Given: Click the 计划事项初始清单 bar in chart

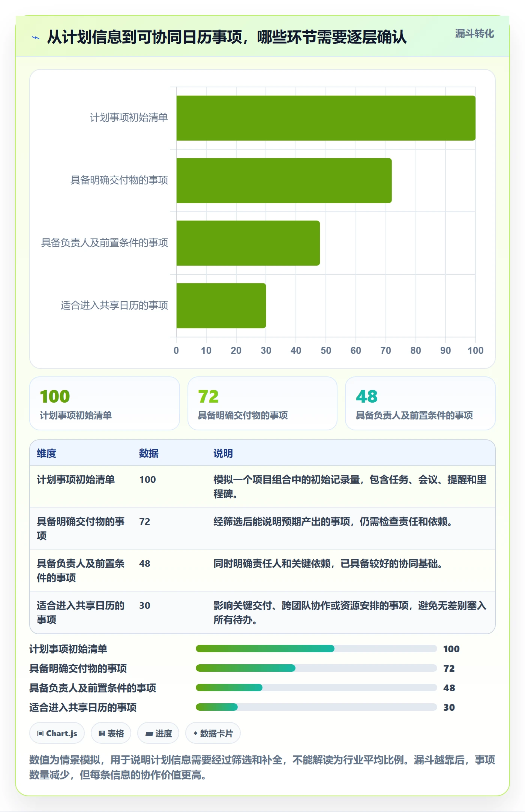Looking at the screenshot, I should (x=326, y=118).
